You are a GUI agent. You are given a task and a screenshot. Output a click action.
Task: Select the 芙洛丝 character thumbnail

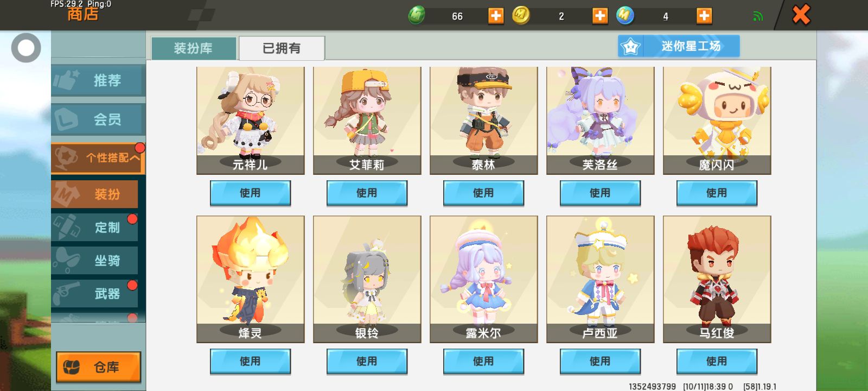pos(601,121)
